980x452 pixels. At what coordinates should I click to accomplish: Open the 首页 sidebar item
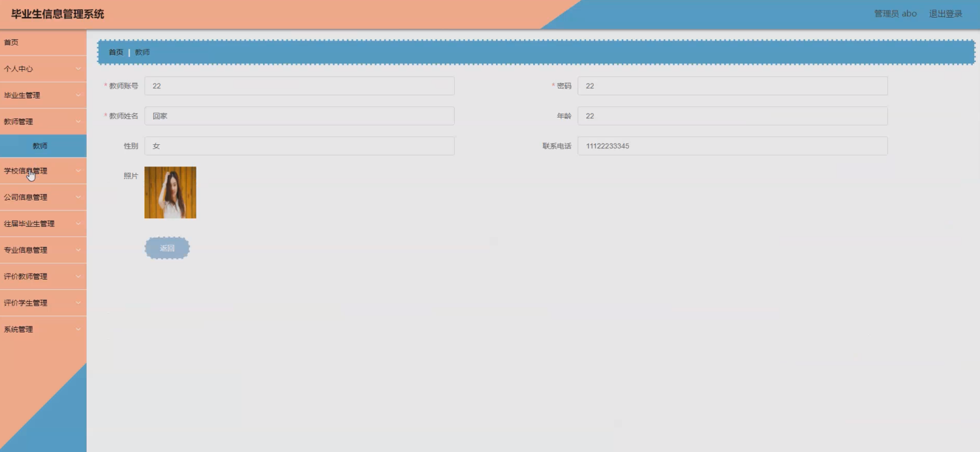[x=43, y=42]
